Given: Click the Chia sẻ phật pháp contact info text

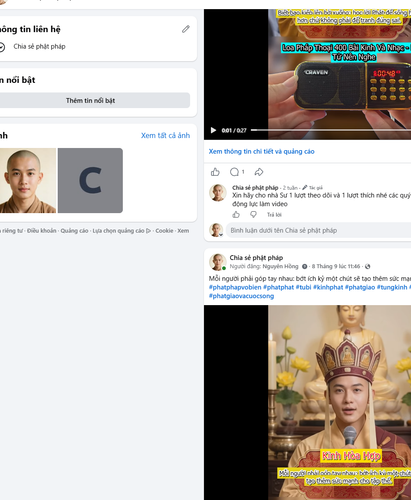Looking at the screenshot, I should point(39,46).
